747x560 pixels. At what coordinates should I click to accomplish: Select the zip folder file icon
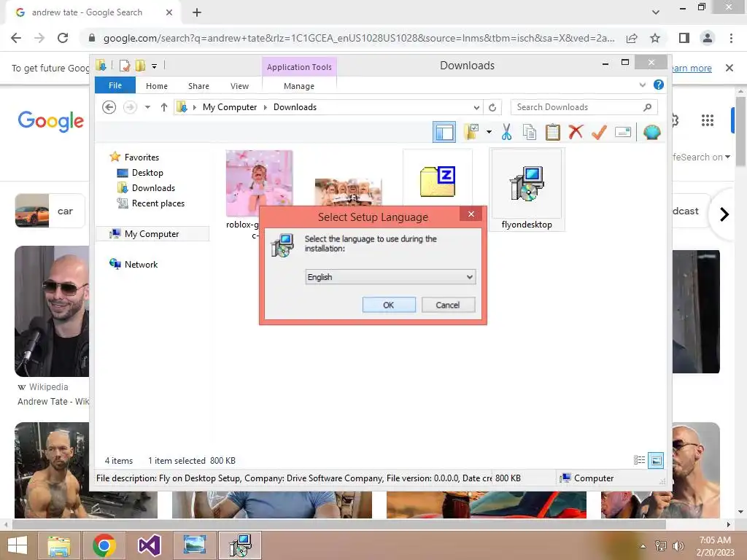click(438, 182)
